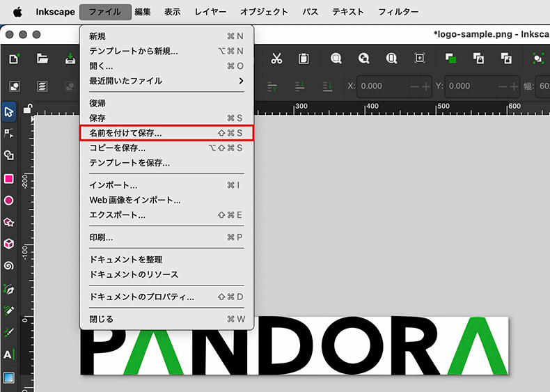Select the Ellipse circle tool

[9, 201]
